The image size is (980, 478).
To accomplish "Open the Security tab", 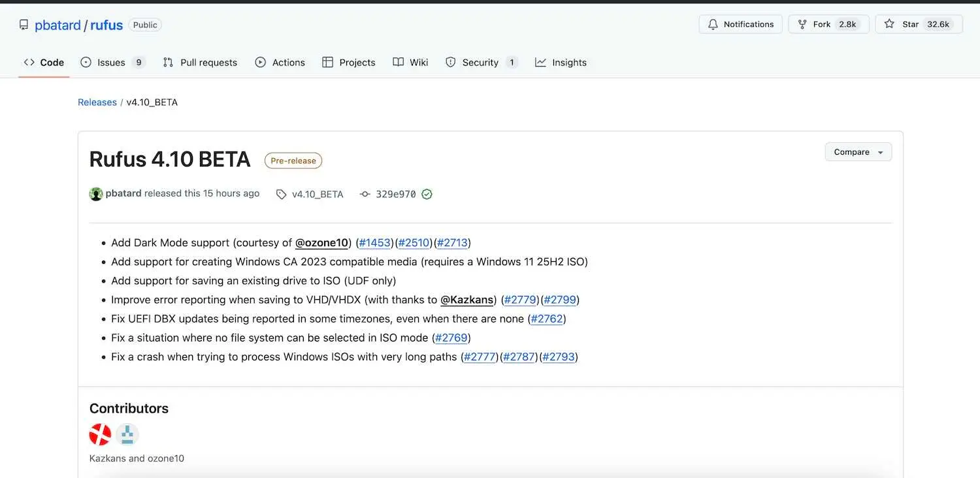I will [480, 63].
